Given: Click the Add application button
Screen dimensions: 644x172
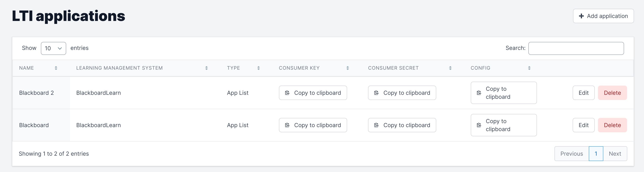Looking at the screenshot, I should [x=603, y=16].
